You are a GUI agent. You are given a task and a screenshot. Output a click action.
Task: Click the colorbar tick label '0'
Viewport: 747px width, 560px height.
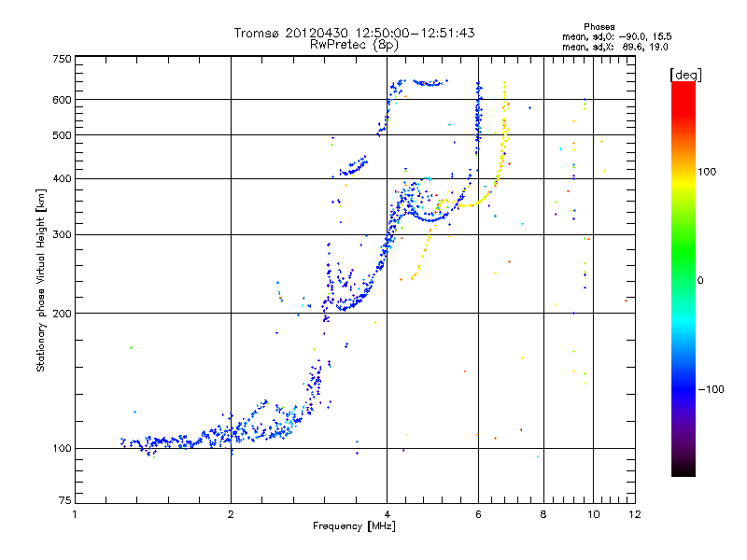[x=699, y=281]
